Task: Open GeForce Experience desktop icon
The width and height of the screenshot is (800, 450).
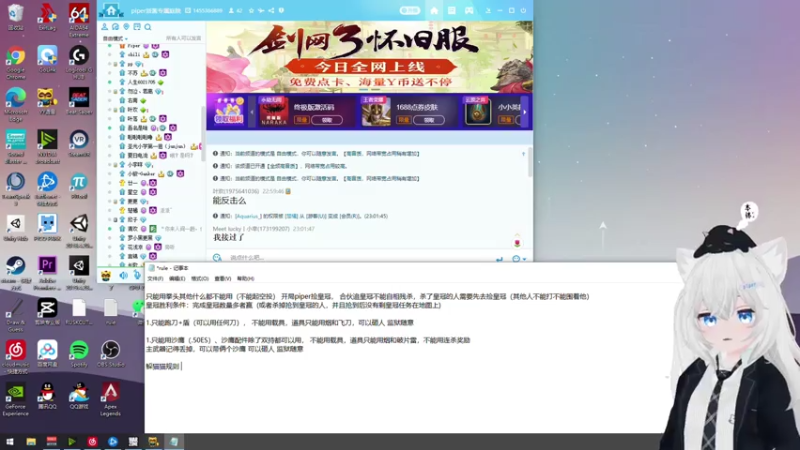Action: click(x=16, y=399)
